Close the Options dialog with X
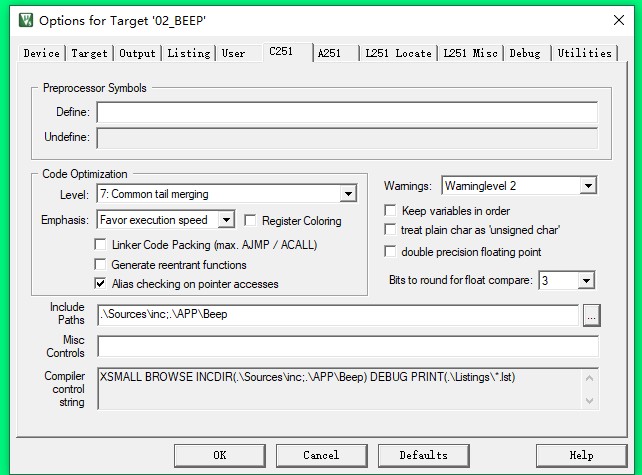642x475 pixels. click(x=618, y=19)
